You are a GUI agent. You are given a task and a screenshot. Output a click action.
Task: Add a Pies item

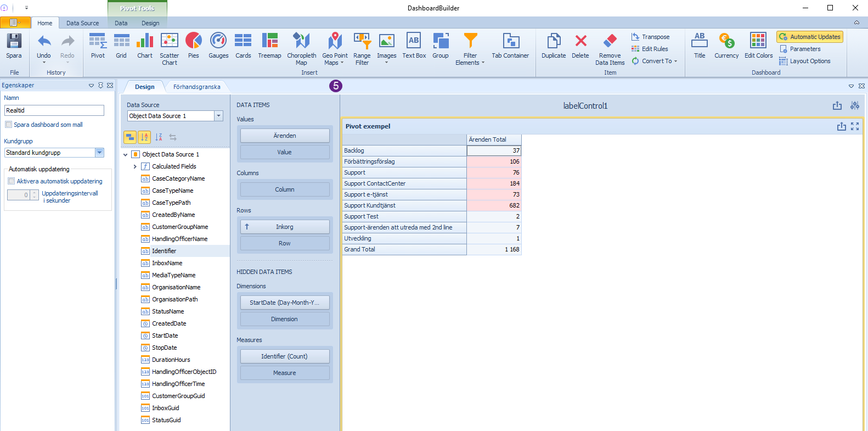click(x=194, y=46)
